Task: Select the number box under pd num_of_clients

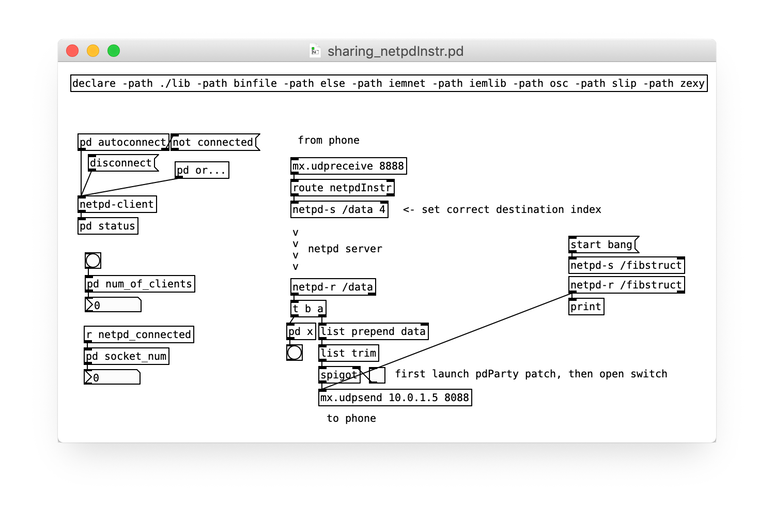Action: click(x=112, y=305)
